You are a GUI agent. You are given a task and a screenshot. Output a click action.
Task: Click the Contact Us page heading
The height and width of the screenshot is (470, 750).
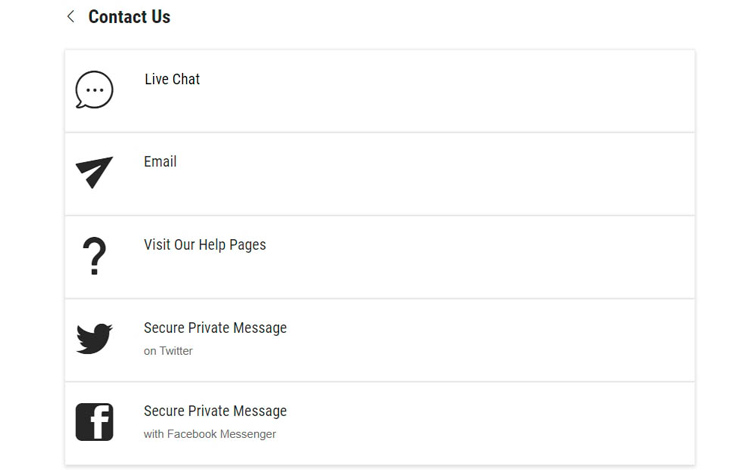pos(129,17)
